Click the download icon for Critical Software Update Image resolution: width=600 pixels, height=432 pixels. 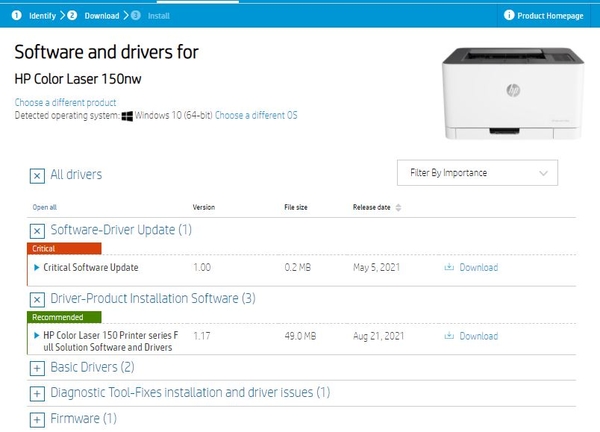point(449,267)
